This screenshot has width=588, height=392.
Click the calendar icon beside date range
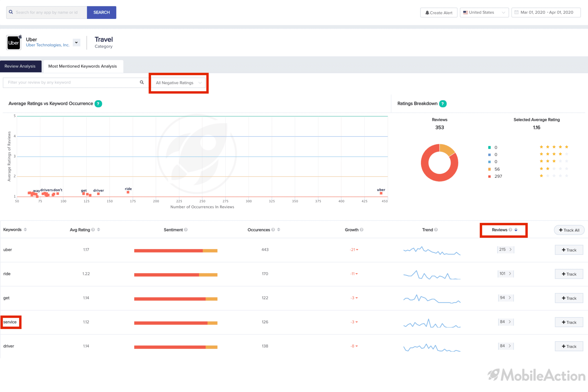(x=517, y=12)
